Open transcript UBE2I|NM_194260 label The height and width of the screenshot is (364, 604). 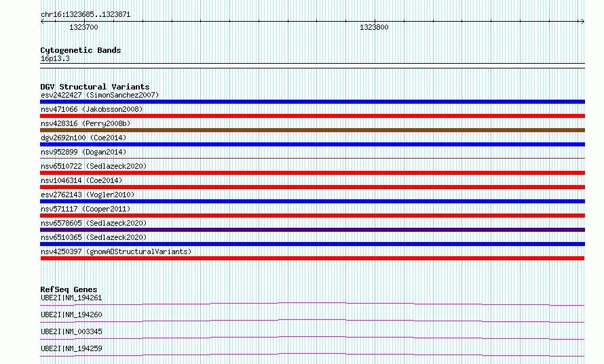coord(71,315)
